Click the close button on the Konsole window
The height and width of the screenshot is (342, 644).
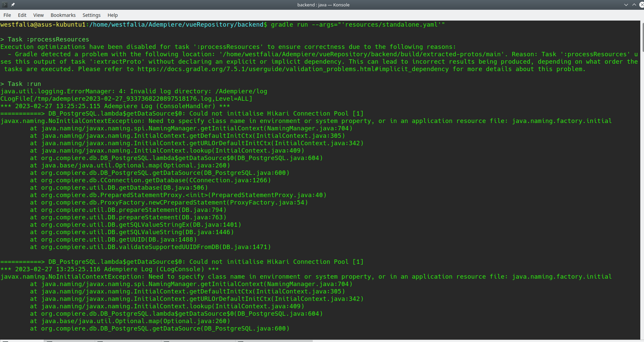click(x=642, y=4)
